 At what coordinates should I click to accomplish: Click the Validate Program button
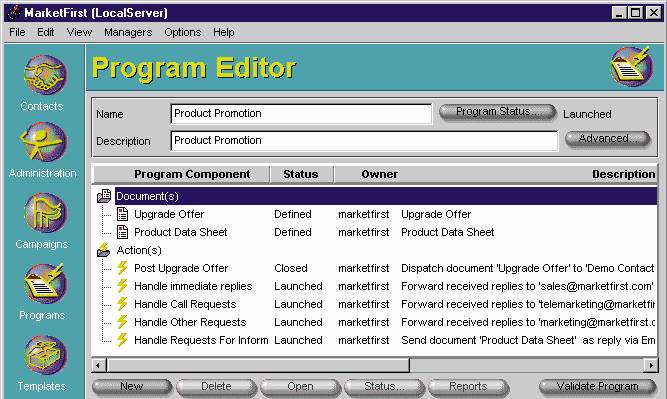coord(598,387)
